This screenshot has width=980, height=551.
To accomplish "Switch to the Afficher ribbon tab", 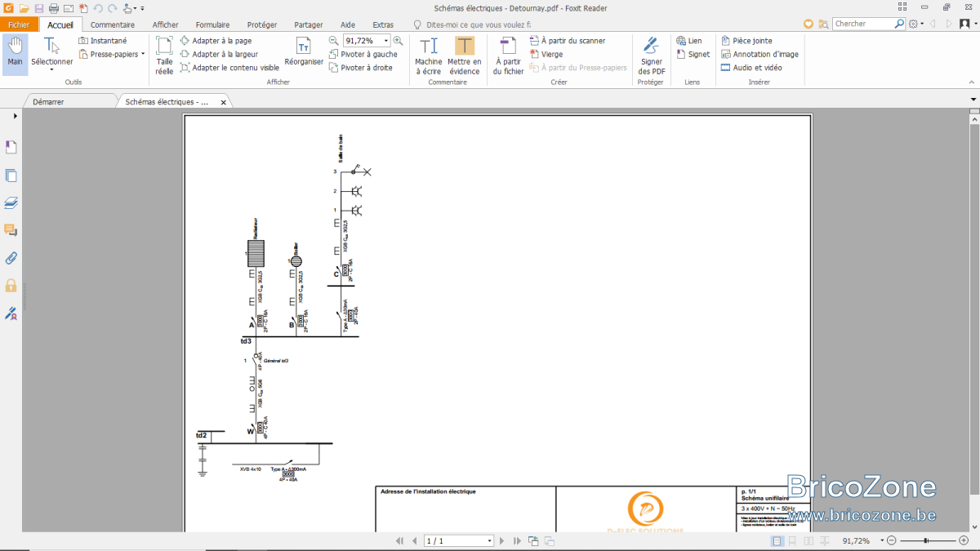I will click(x=165, y=24).
